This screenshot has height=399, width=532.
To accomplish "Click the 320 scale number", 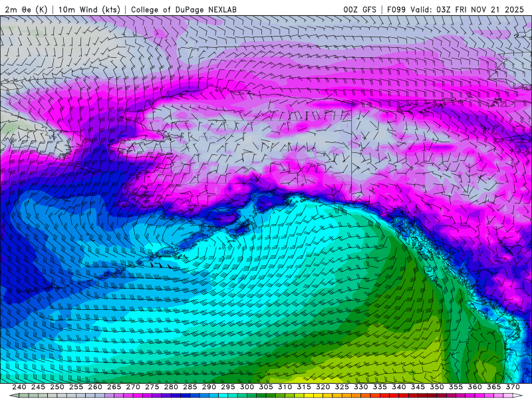I will pos(323,387).
